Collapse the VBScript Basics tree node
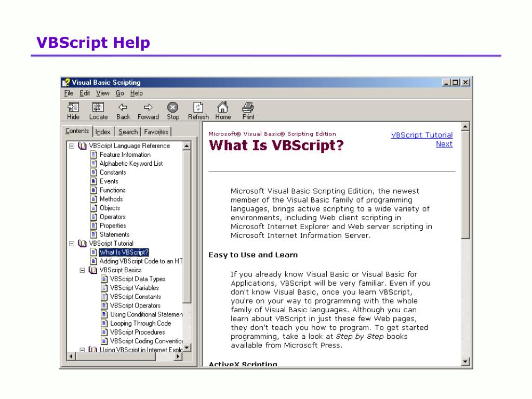 coord(82,270)
